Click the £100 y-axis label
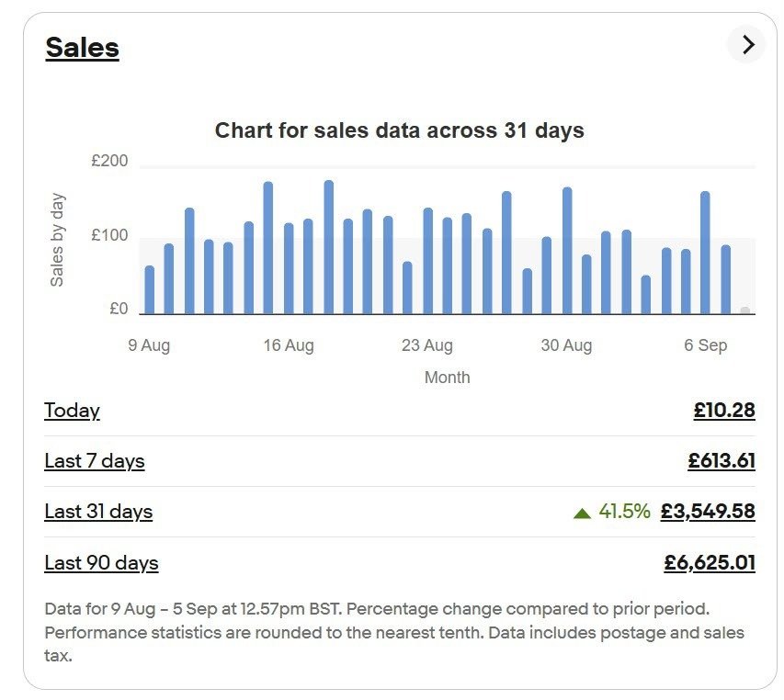 pyautogui.click(x=109, y=235)
